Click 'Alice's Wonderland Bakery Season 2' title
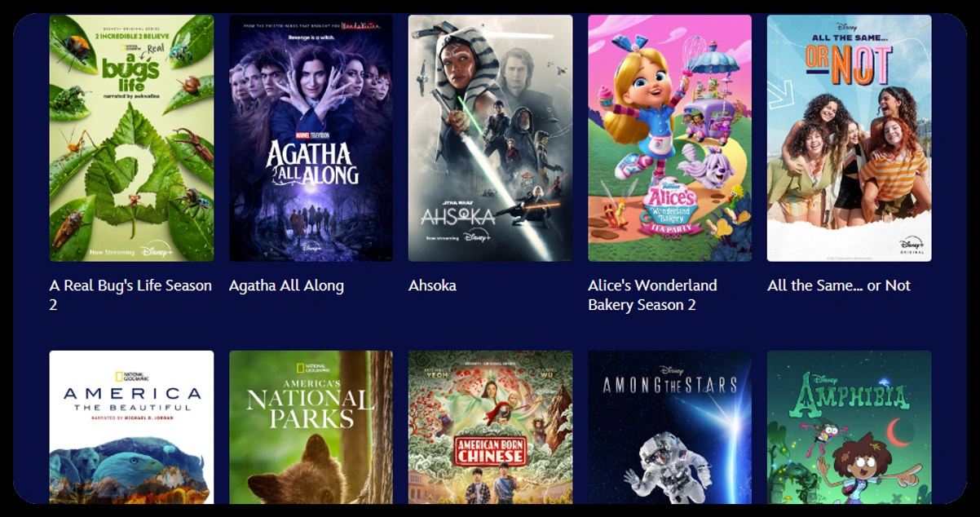 click(x=652, y=295)
